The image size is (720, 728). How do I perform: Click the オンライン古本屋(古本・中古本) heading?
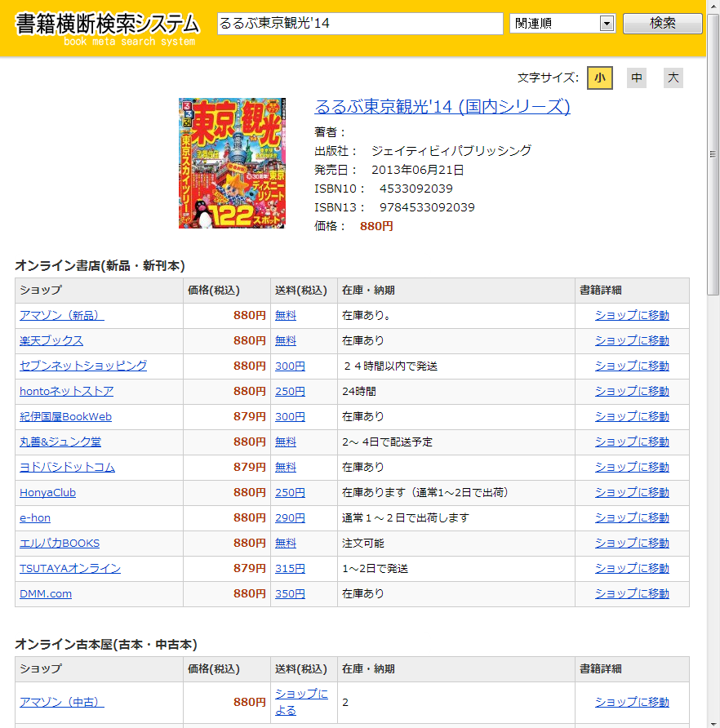click(106, 645)
